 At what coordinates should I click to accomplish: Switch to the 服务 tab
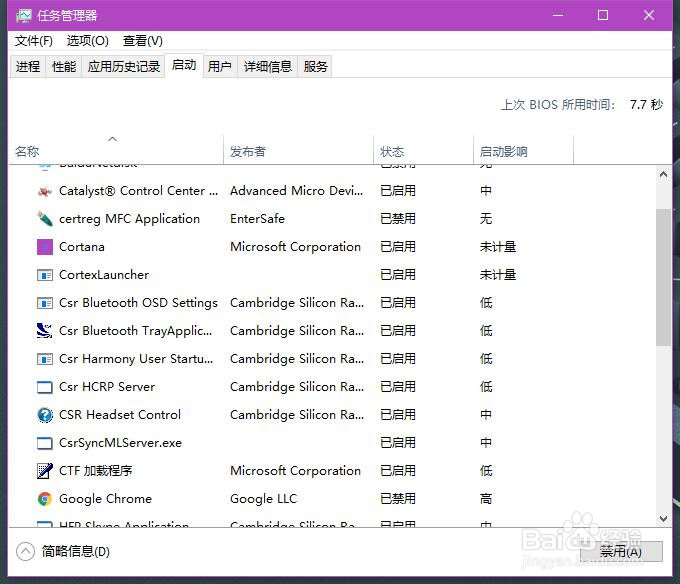(315, 66)
